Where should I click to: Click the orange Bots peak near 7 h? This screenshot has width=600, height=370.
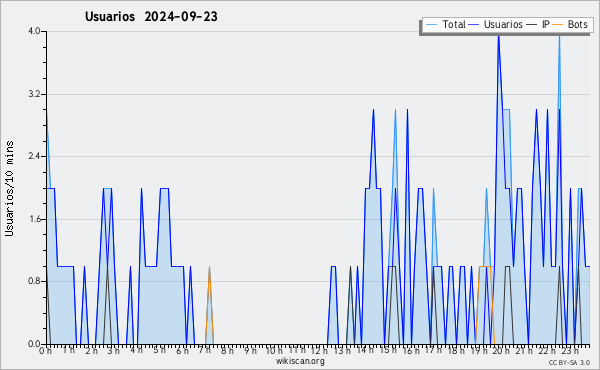click(209, 267)
